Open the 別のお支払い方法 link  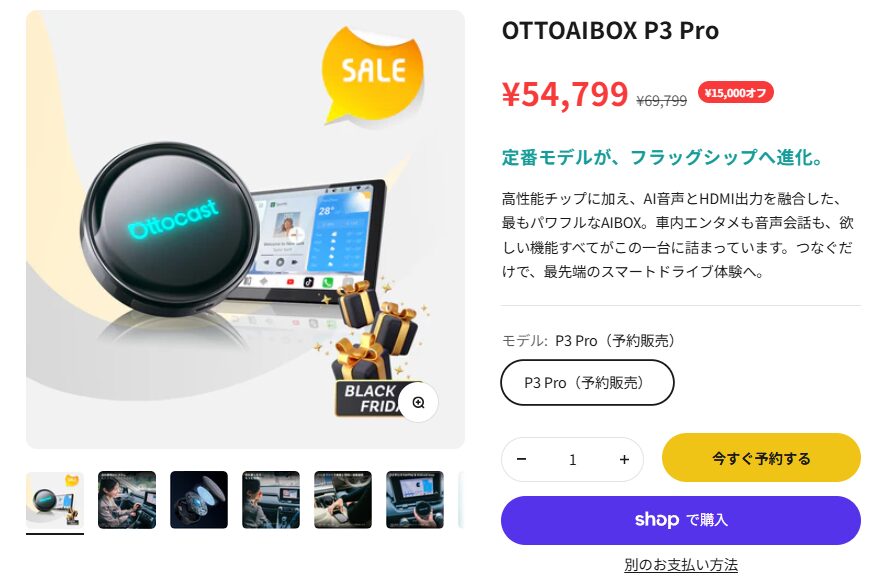[x=681, y=564]
